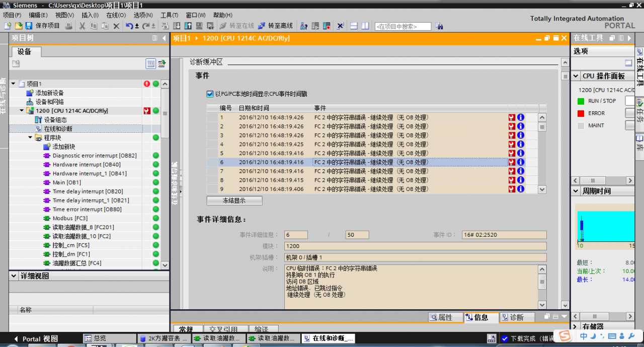Collapse the 项目树 panel with arrow
Viewport: 644px width, 347px height.
pos(164,38)
